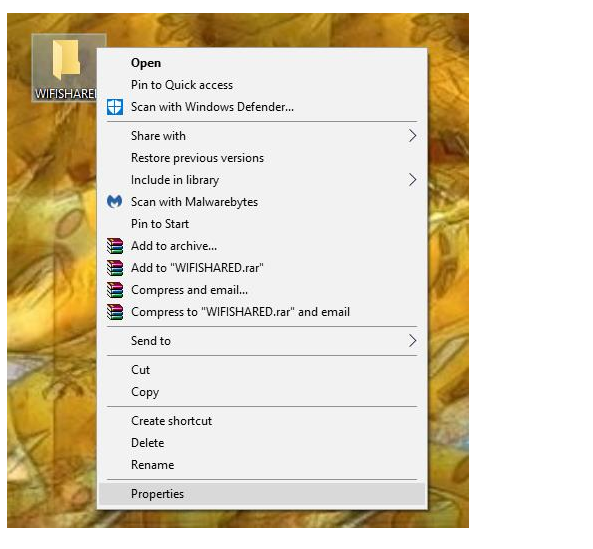The width and height of the screenshot is (593, 549).
Task: Expand the Send to submenu arrow
Action: point(413,341)
